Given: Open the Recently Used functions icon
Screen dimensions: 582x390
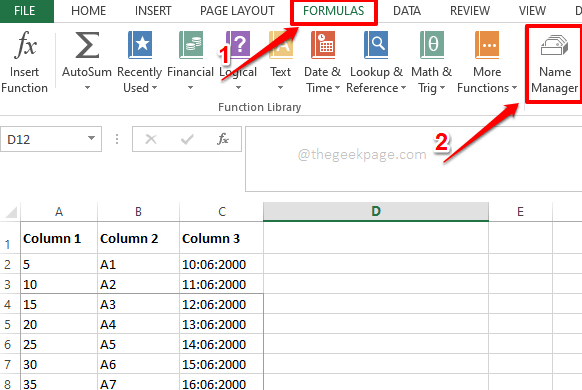Looking at the screenshot, I should click(x=140, y=45).
